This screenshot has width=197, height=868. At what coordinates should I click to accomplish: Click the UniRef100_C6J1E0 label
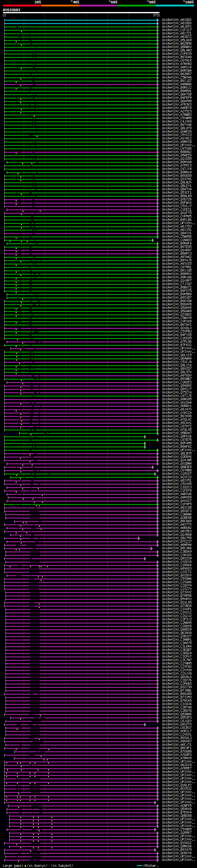pyautogui.click(x=177, y=721)
